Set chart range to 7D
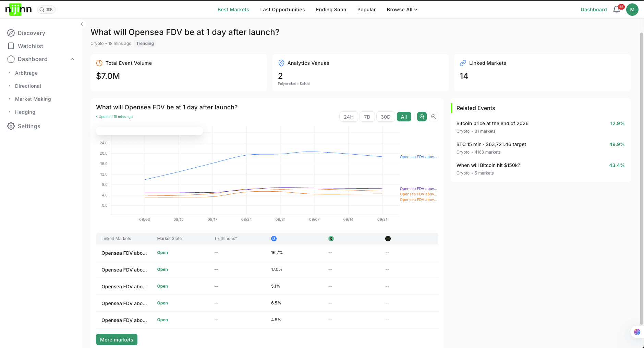The width and height of the screenshot is (644, 348). (367, 117)
